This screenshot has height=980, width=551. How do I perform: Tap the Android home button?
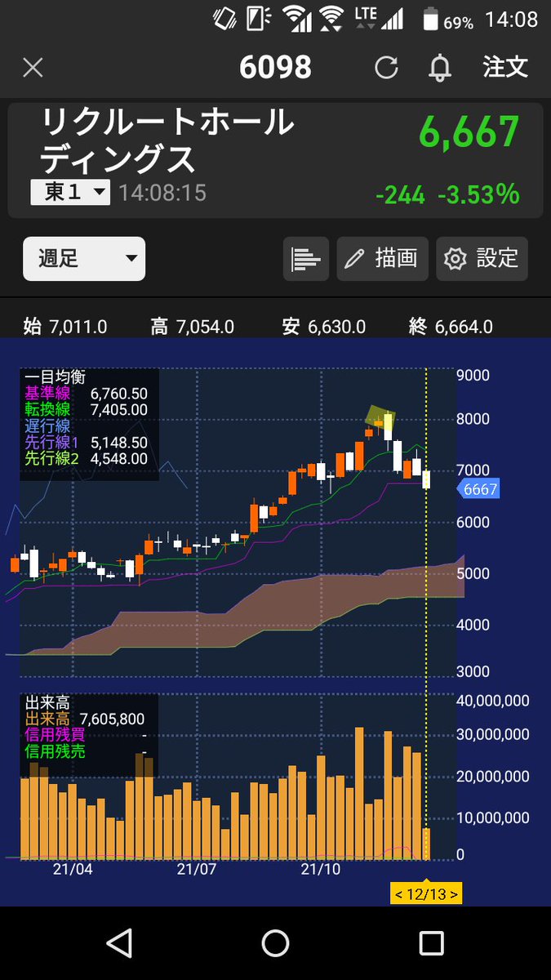coord(275,943)
